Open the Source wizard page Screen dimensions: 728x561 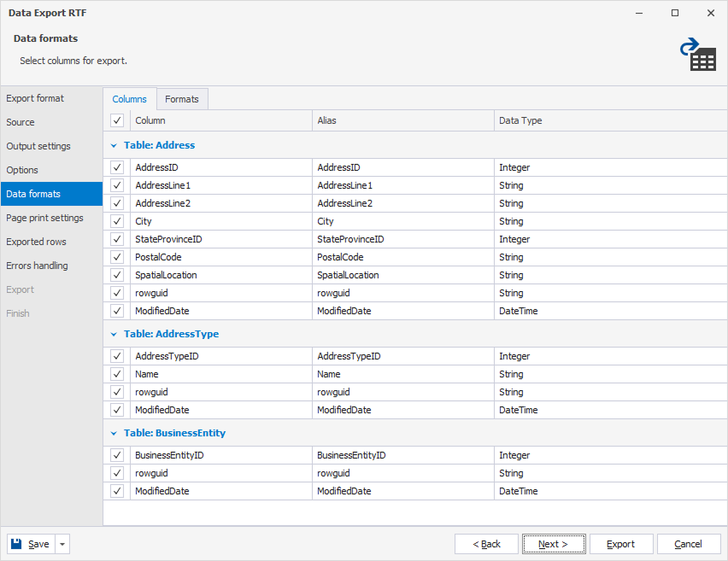pyautogui.click(x=51, y=122)
